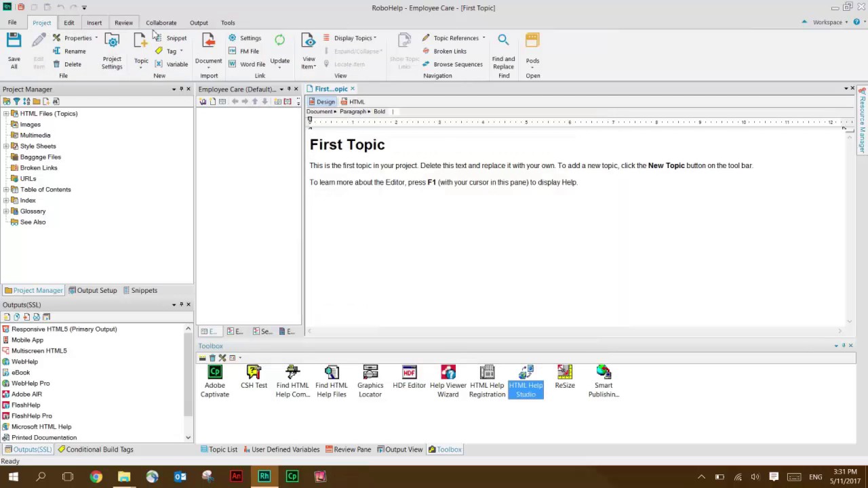Click the Variable button
Screen dimensions: 868x488
coord(171,64)
